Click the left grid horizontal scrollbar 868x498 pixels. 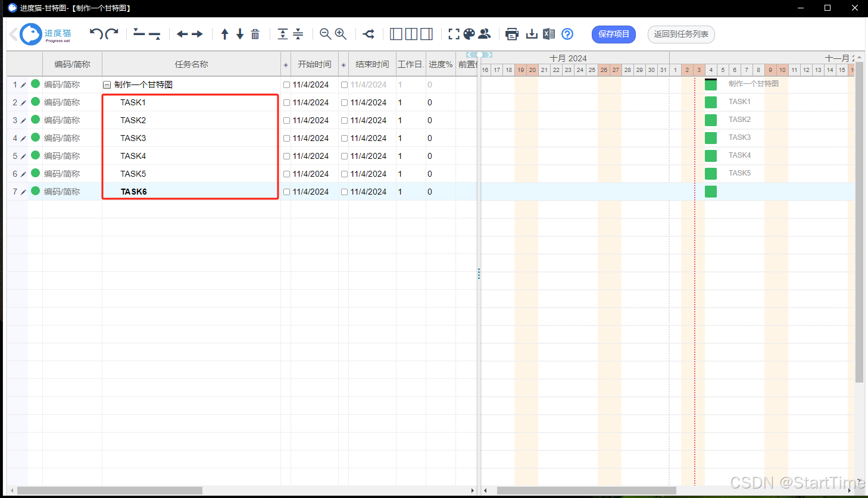(110, 490)
